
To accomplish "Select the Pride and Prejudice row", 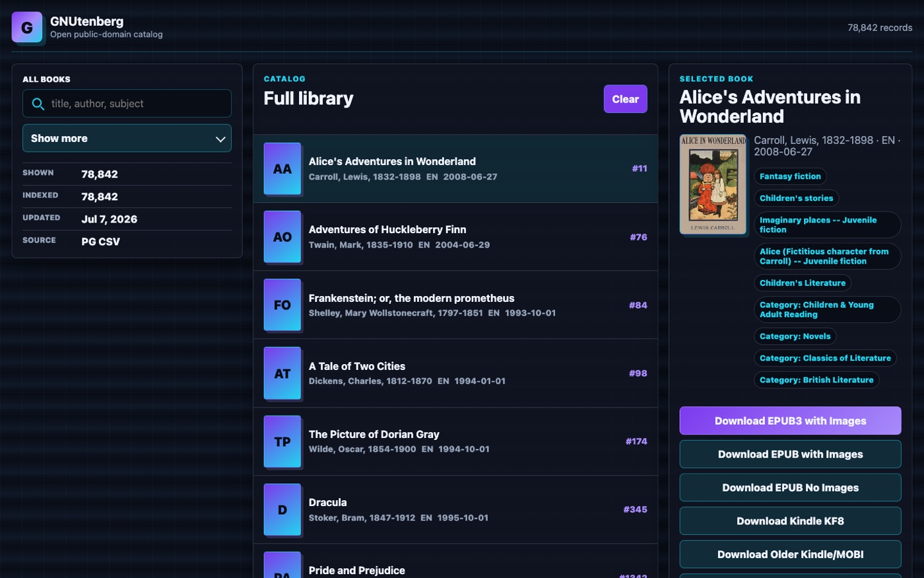I will 455,563.
